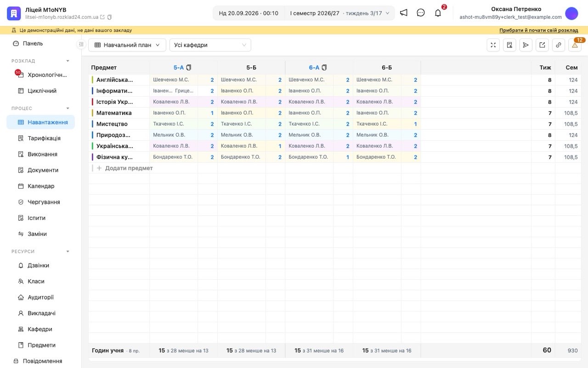The height and width of the screenshot is (368, 588).
Task: Open the Хронологічний schedule in the sidebar
Action: (x=40, y=75)
